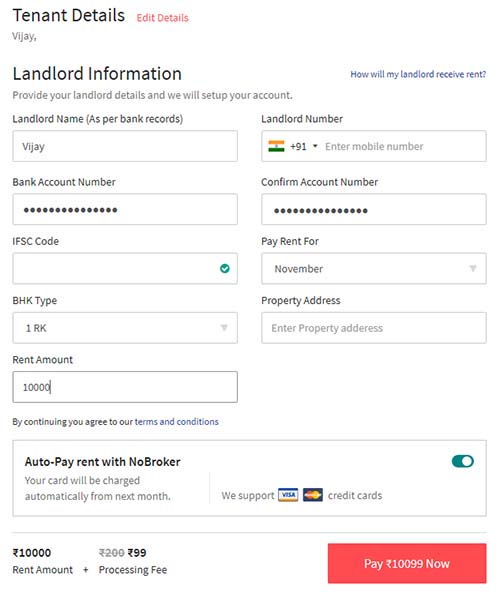500x597 pixels.
Task: Click the Mastercard logo
Action: (313, 495)
